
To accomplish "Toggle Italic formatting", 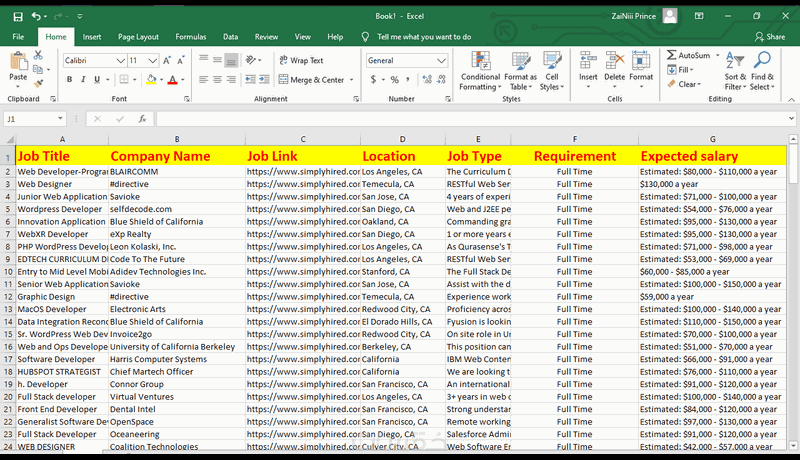I will 84,80.
